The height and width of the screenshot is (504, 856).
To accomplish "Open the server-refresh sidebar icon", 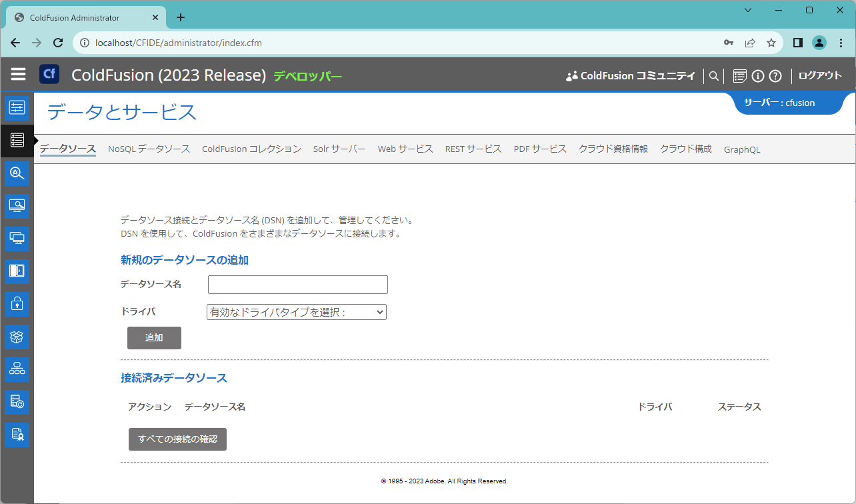I will 17,401.
